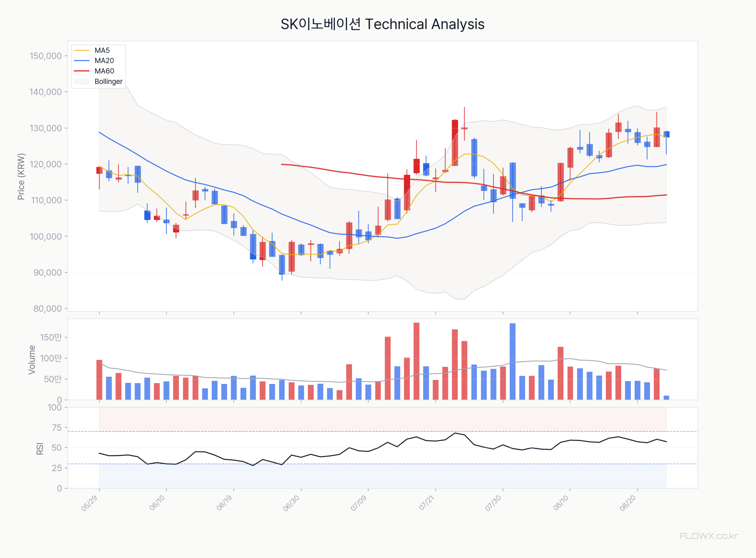The height and width of the screenshot is (558, 756).
Task: Click the 100,000 price axis label
Action: tap(45, 236)
